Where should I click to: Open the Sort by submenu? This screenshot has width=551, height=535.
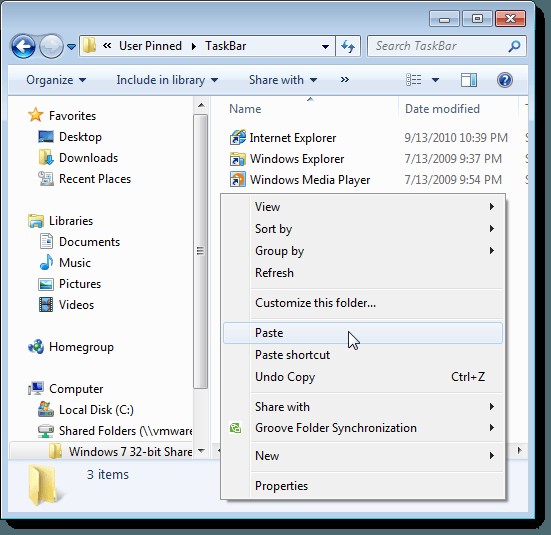point(363,229)
